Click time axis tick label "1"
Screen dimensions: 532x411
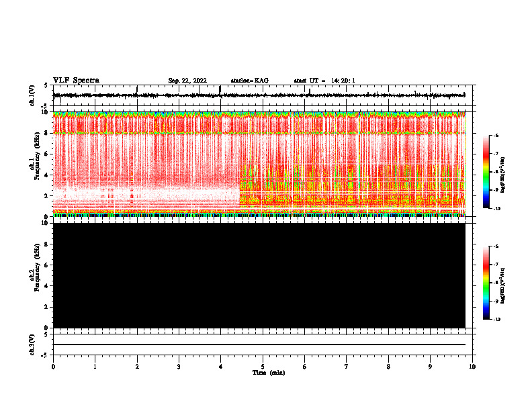pos(95,367)
